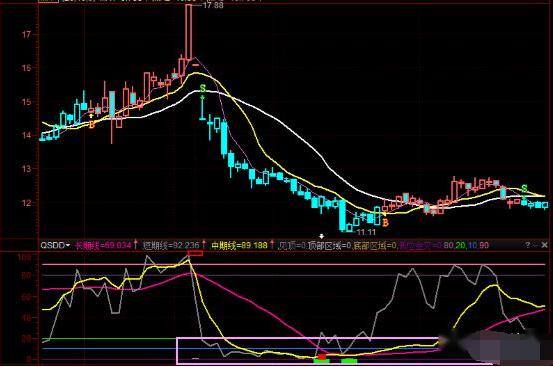Image resolution: width=553 pixels, height=367 pixels.
Task: Select the 短期线 short-term line readout
Action: [171, 245]
